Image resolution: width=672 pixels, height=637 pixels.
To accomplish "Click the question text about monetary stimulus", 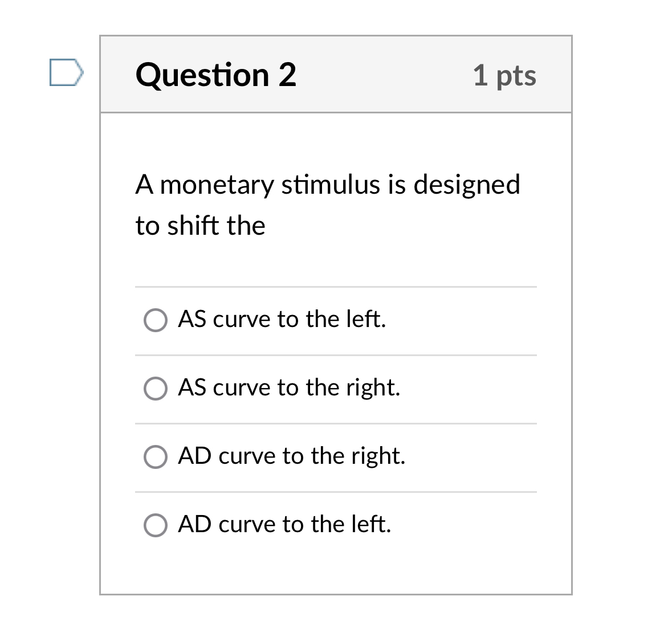I will coord(328,204).
